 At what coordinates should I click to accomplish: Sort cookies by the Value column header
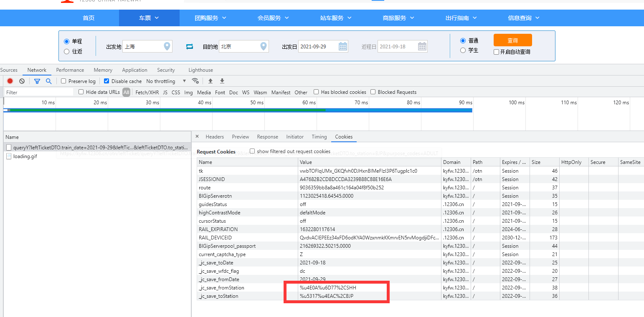[x=370, y=162]
